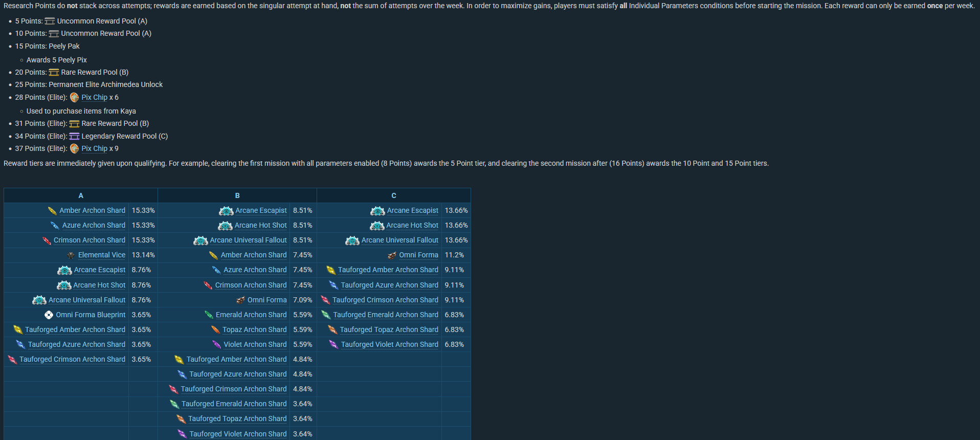Click the Tauforged Crimson shard icon in column C
The width and height of the screenshot is (980, 440).
click(x=325, y=300)
